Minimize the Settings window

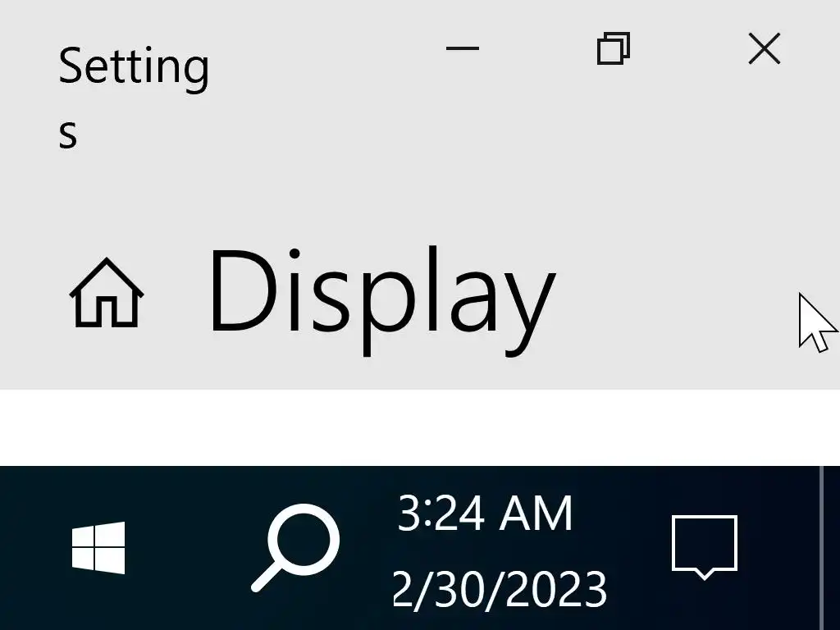[463, 48]
